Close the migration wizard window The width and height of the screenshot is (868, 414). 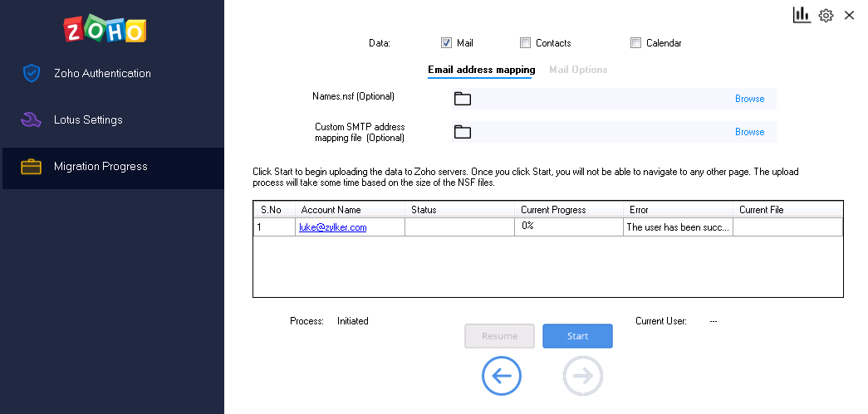(849, 16)
